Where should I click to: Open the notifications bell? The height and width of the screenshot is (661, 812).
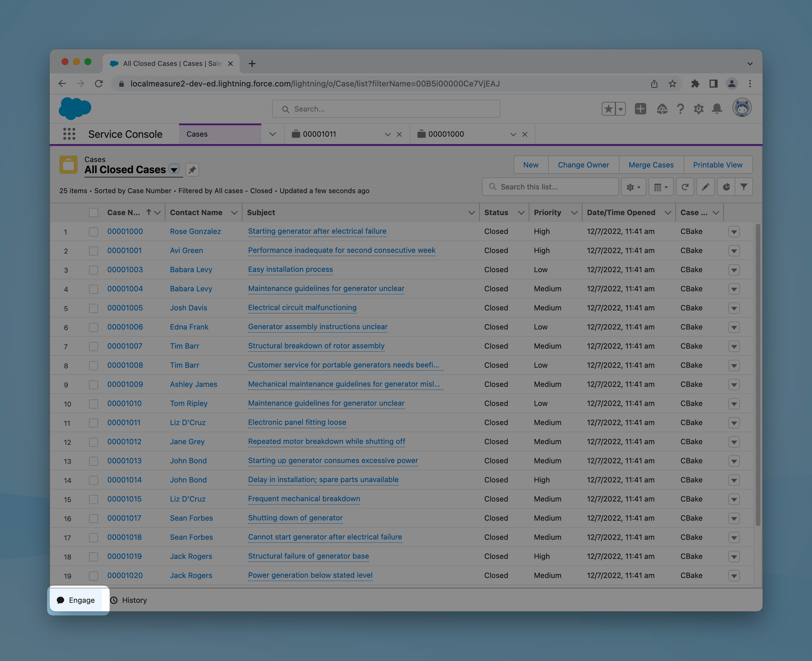click(x=717, y=109)
